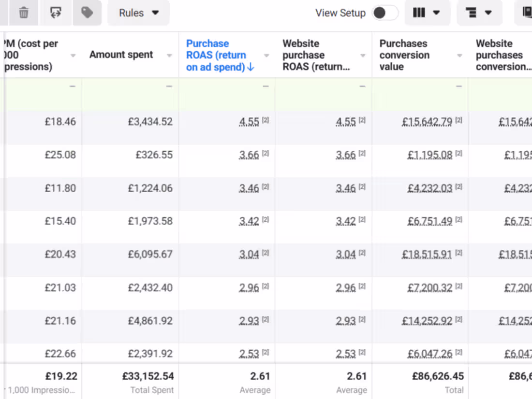Open the breakdown rows icon menu

pos(479,13)
